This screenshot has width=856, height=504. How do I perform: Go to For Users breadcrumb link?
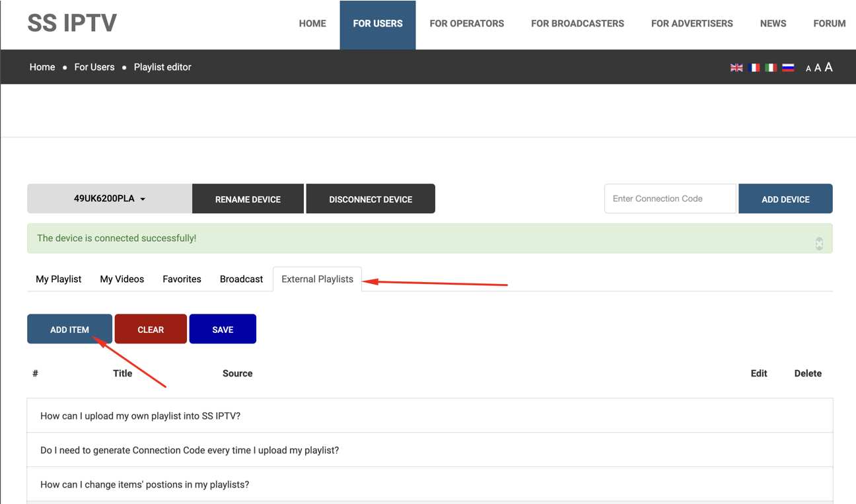(94, 67)
